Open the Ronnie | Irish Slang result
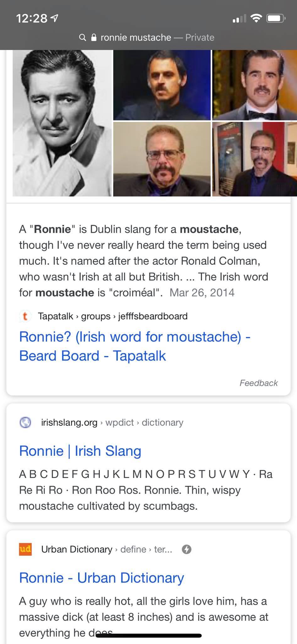Image resolution: width=297 pixels, height=644 pixels. (x=80, y=451)
